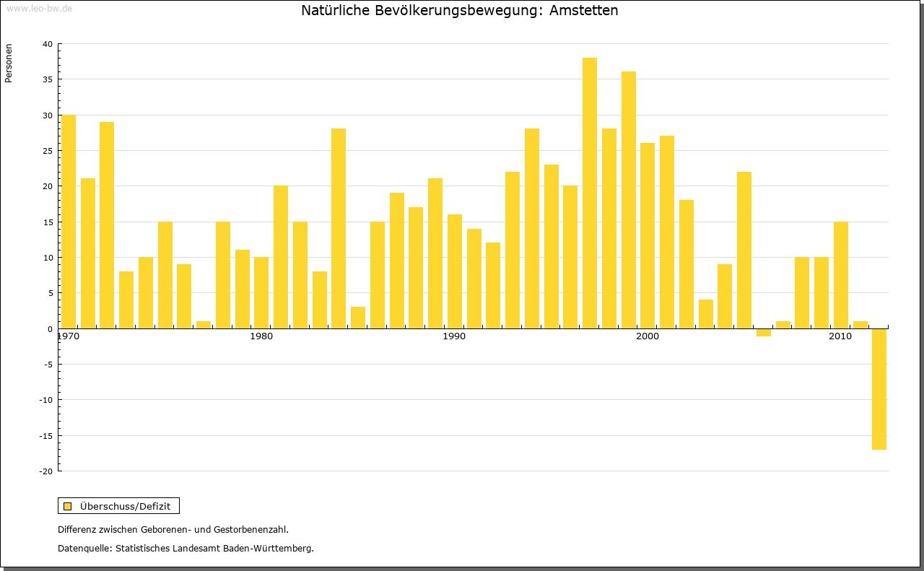Open the www.leo-bw.de watermark link
Image resolution: width=924 pixels, height=571 pixels.
coord(39,8)
